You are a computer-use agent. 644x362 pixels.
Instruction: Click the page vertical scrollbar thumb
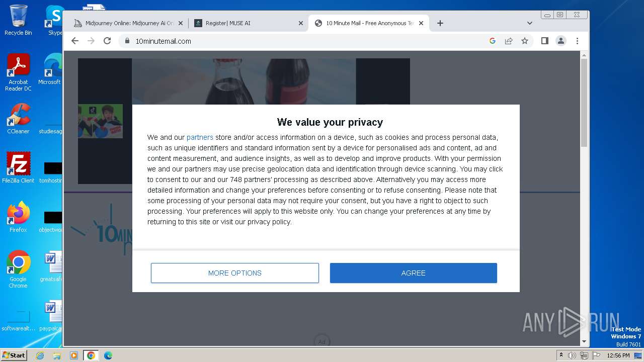(584, 103)
